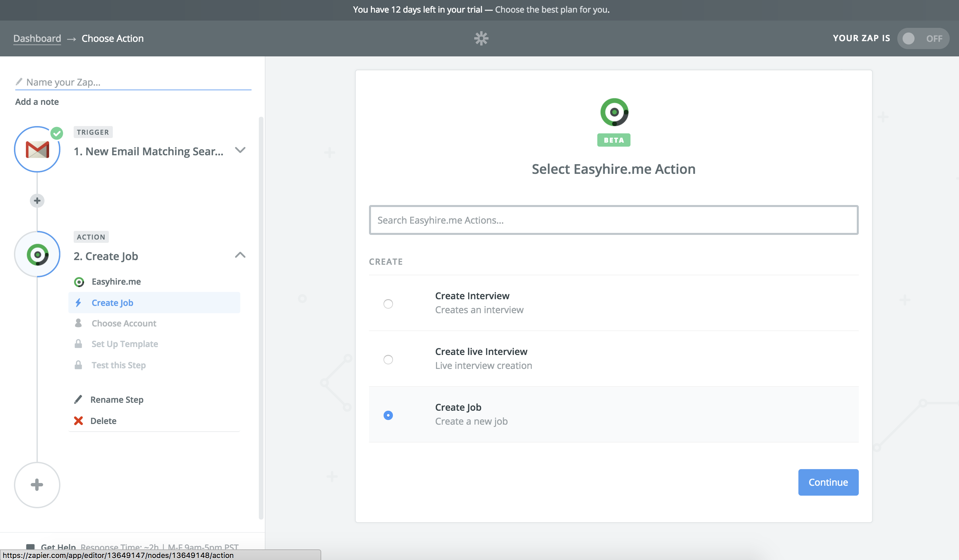Click the Easyhire.me action step circle icon
Viewport: 959px width, 560px height.
(x=37, y=254)
